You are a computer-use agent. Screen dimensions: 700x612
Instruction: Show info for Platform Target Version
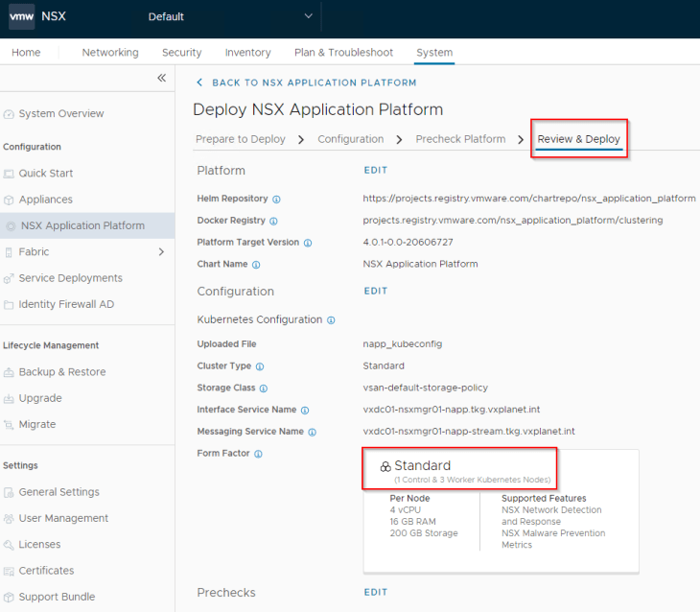tap(308, 243)
